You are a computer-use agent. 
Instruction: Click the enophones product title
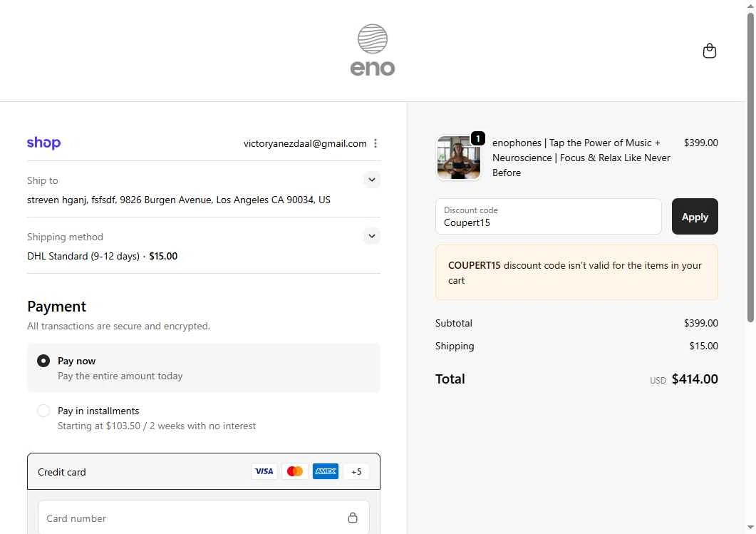tap(581, 158)
